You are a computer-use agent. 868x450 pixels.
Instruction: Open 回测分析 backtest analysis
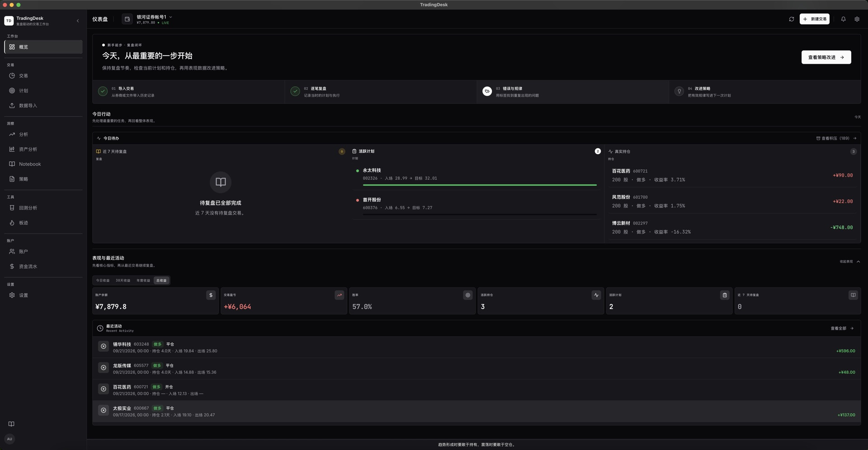[43, 208]
